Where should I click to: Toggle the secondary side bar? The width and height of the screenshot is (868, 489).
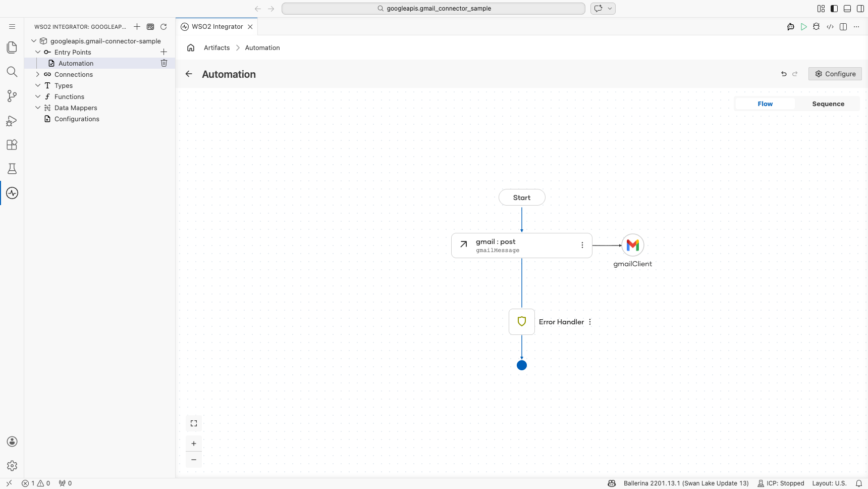860,9
